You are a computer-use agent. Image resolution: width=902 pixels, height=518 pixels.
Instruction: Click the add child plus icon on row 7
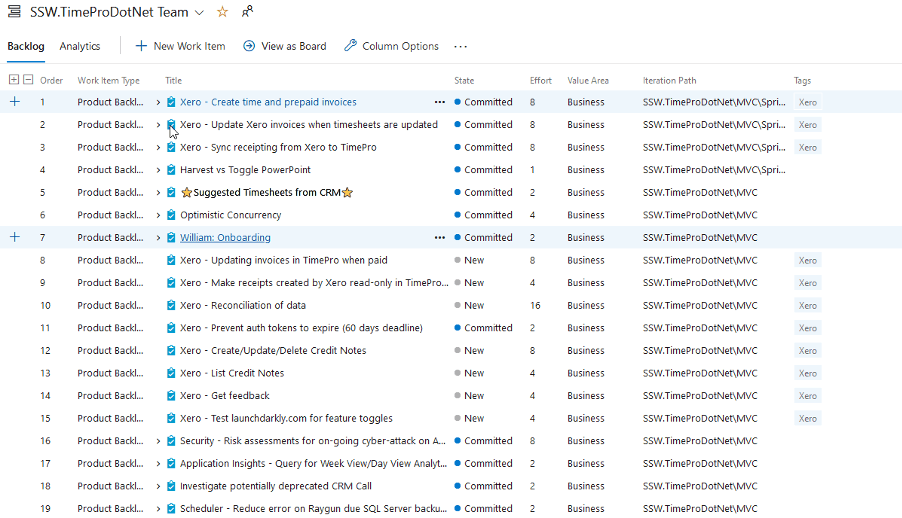coord(14,237)
